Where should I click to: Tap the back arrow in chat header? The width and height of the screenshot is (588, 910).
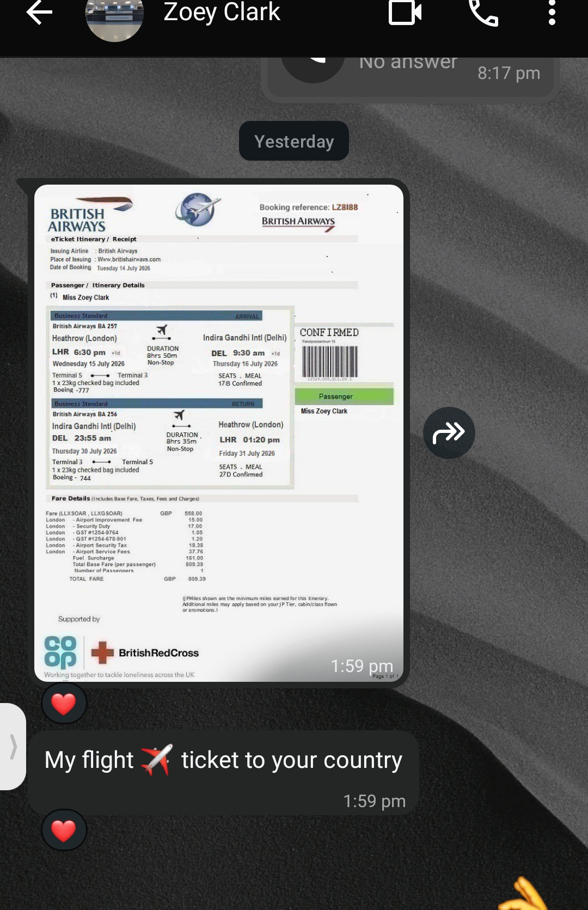tap(39, 12)
